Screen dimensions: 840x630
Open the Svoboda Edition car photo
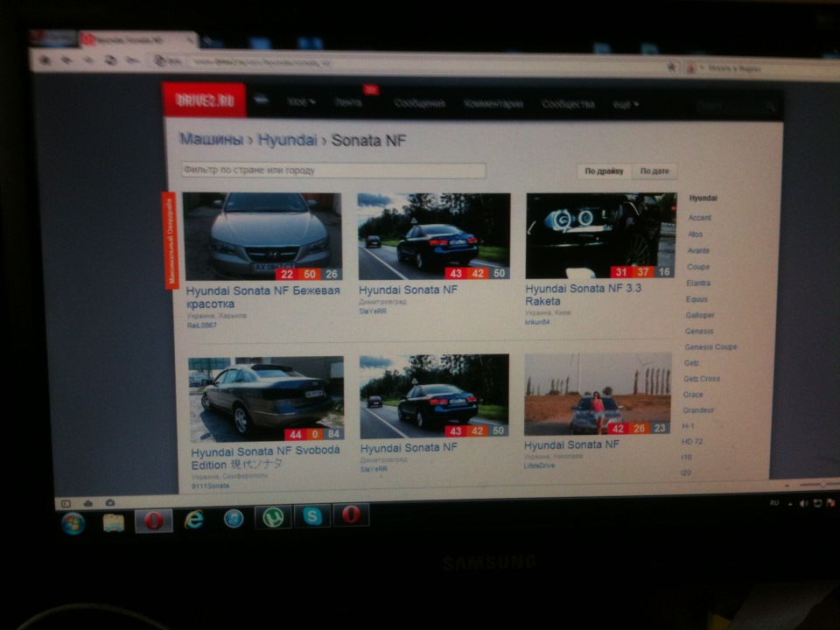(266, 399)
